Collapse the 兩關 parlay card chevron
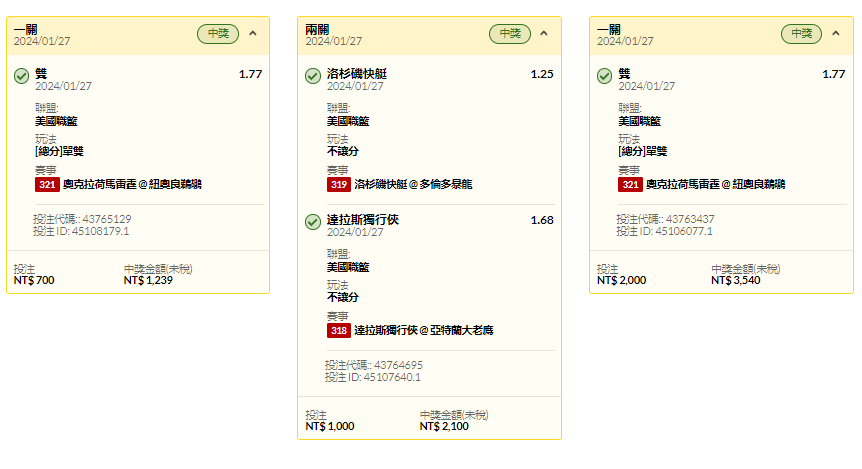 tap(544, 34)
